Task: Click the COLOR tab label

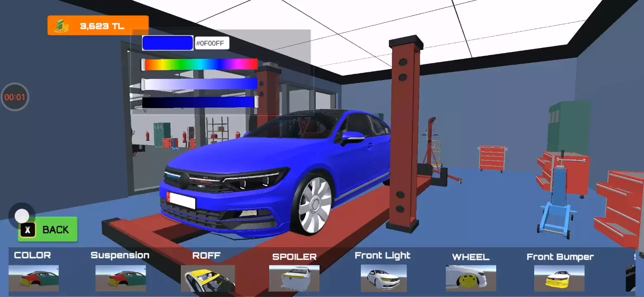Action: tap(32, 255)
